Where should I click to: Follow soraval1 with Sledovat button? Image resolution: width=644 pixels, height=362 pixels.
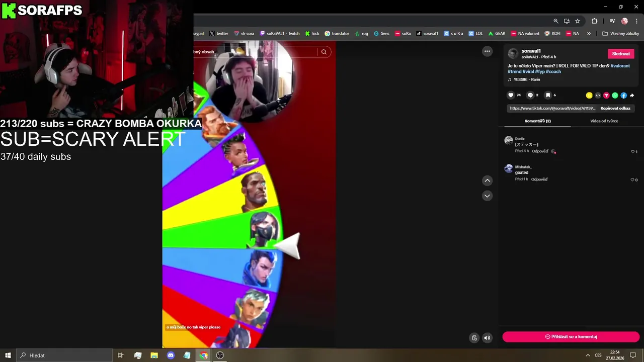click(x=621, y=54)
